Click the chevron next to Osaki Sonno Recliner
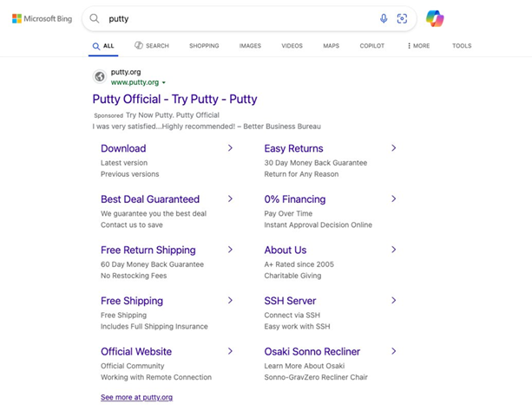The height and width of the screenshot is (410, 532). tap(393, 351)
